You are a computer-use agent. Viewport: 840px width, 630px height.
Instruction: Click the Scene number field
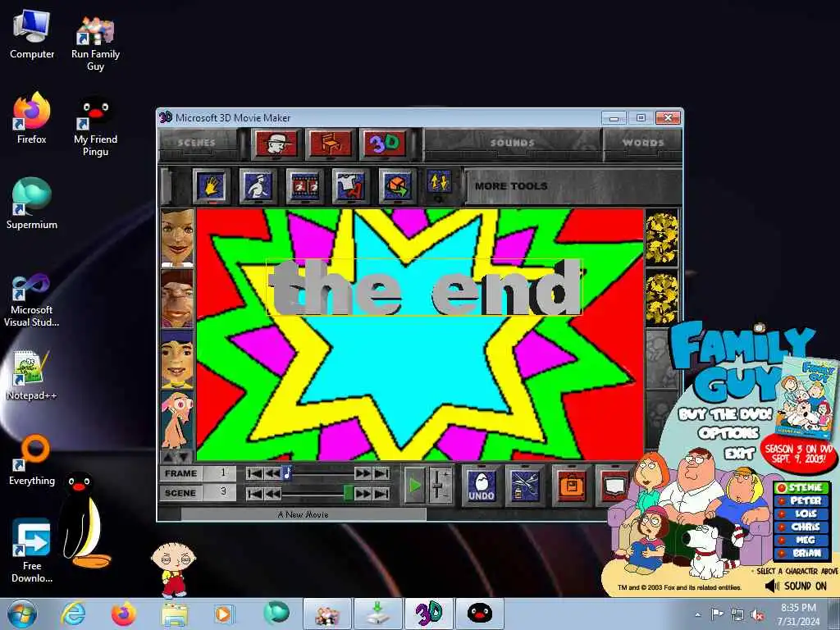pyautogui.click(x=220, y=493)
